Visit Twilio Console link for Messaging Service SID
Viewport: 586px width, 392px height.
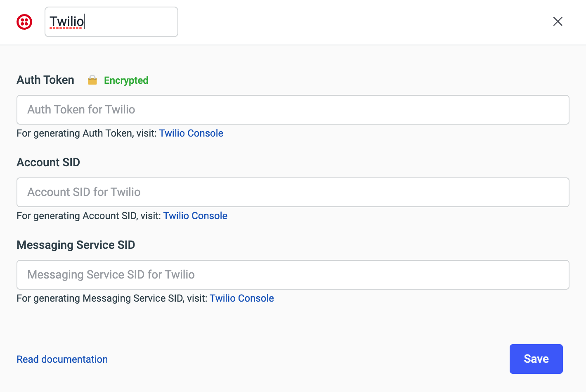(x=242, y=298)
